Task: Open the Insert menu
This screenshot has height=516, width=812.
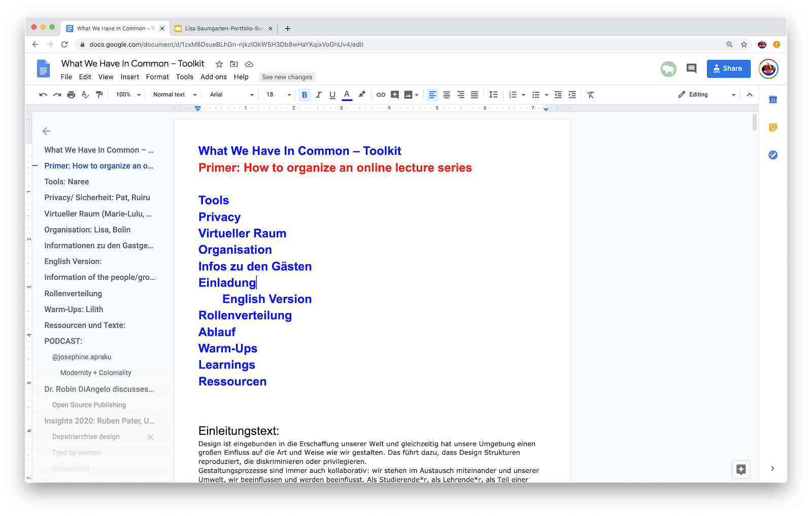Action: tap(130, 77)
